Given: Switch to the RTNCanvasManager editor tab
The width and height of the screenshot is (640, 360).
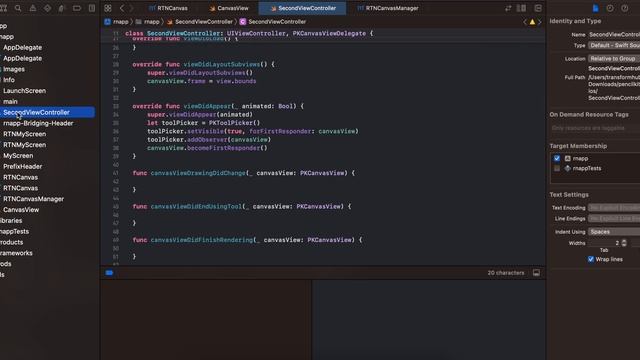Looking at the screenshot, I should tap(388, 8).
